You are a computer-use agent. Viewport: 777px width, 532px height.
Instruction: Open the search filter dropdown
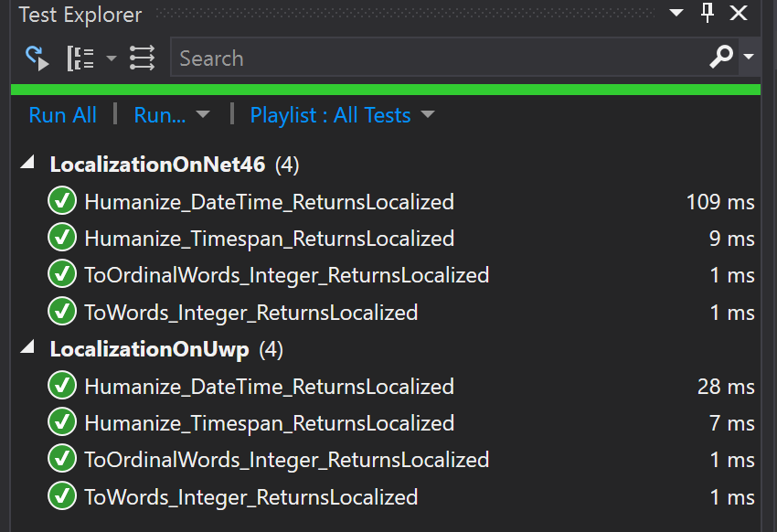pyautogui.click(x=748, y=58)
